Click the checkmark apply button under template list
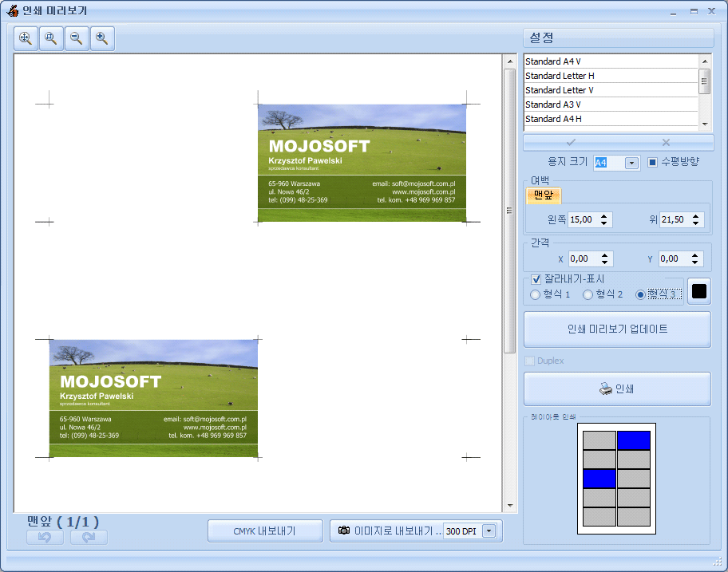Screen dimensions: 728x572 coord(571,143)
